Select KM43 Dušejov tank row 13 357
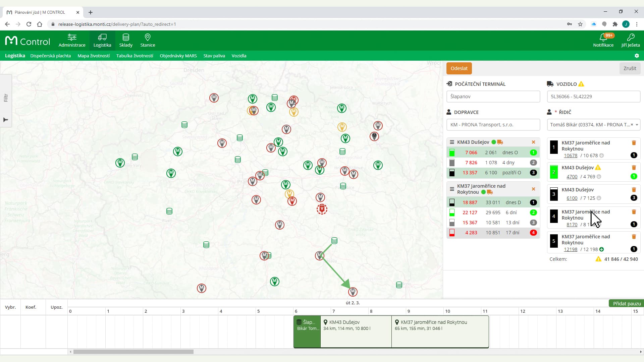 pos(493,173)
